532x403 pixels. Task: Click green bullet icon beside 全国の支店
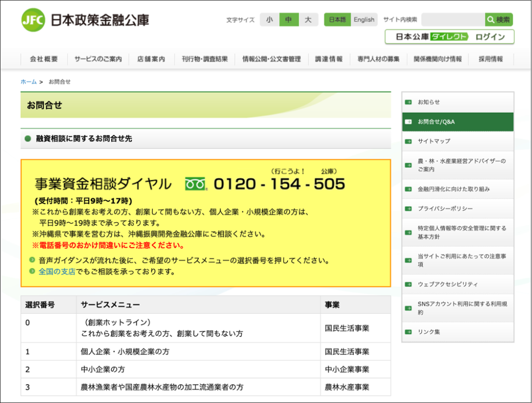[x=33, y=272]
